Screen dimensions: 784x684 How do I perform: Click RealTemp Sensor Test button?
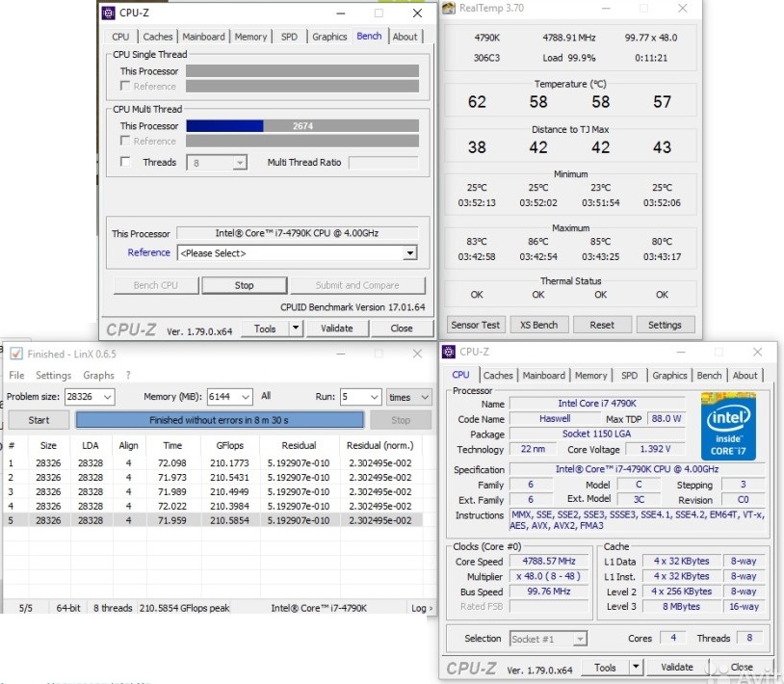pos(476,325)
